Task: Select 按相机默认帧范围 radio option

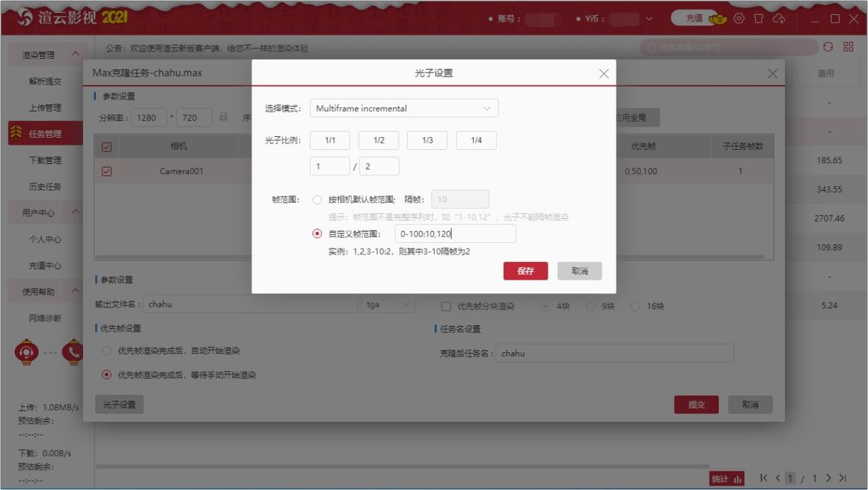Action: (318, 200)
